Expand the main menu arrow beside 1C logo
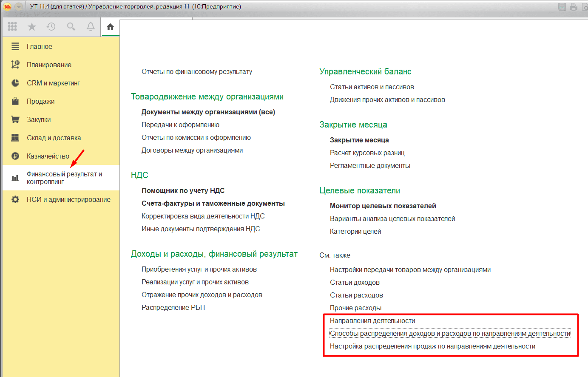The image size is (588, 377). (18, 7)
